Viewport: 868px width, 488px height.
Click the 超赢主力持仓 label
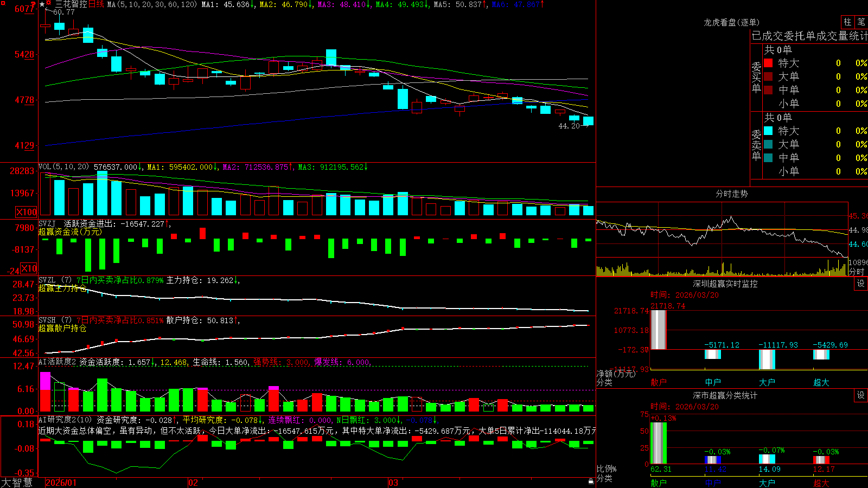coord(62,288)
